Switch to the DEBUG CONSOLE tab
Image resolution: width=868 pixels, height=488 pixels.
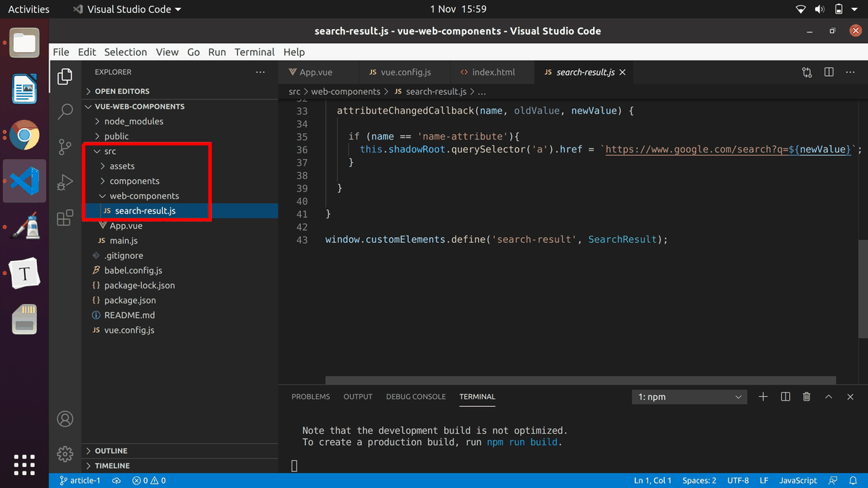coord(417,396)
